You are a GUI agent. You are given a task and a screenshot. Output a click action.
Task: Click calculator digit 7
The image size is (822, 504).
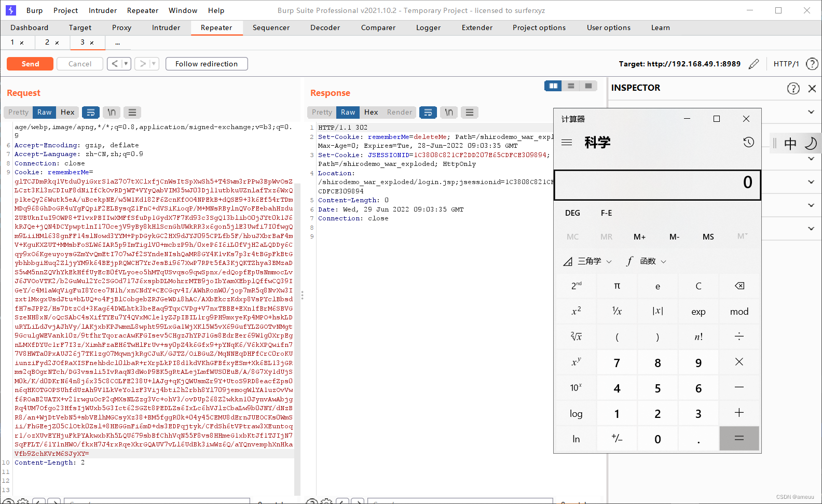tap(617, 362)
